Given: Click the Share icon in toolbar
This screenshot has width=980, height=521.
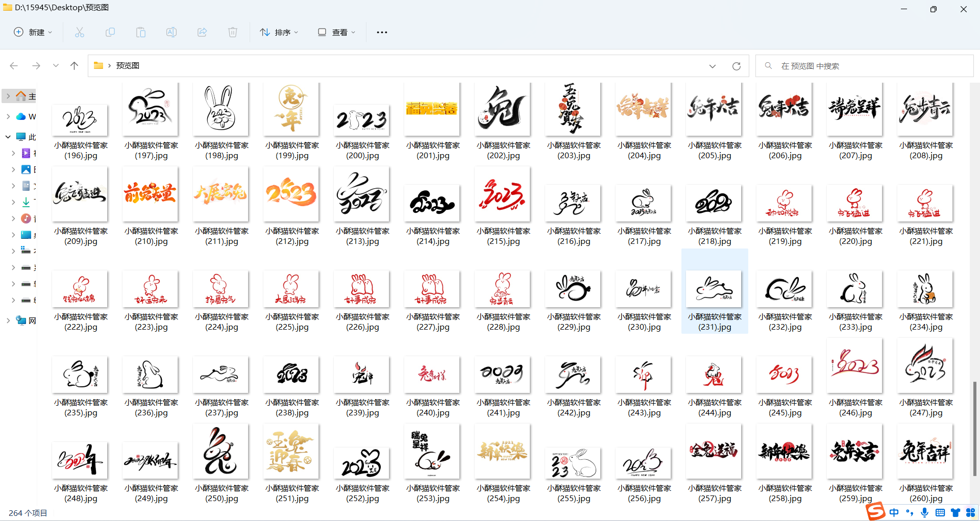Looking at the screenshot, I should coord(202,32).
